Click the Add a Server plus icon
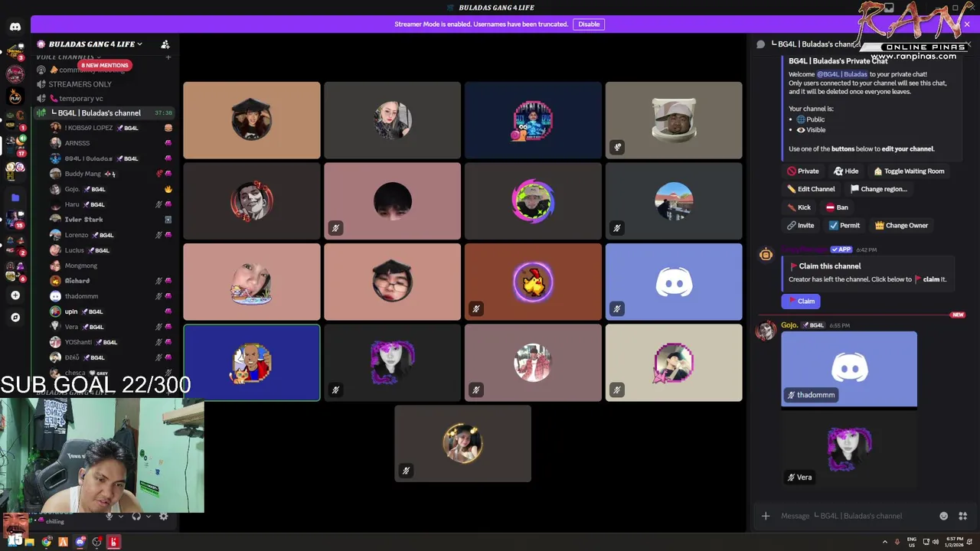Screen dimensions: 980x551 pyautogui.click(x=15, y=295)
